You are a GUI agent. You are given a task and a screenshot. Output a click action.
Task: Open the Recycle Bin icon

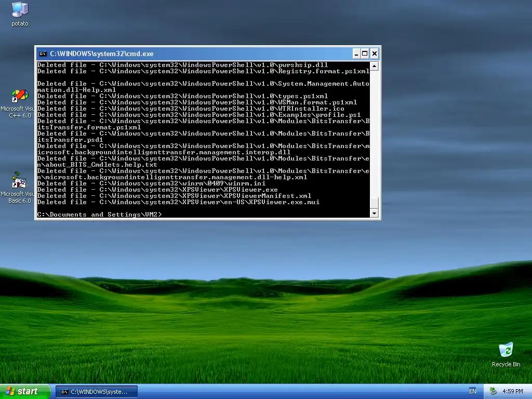click(x=506, y=355)
